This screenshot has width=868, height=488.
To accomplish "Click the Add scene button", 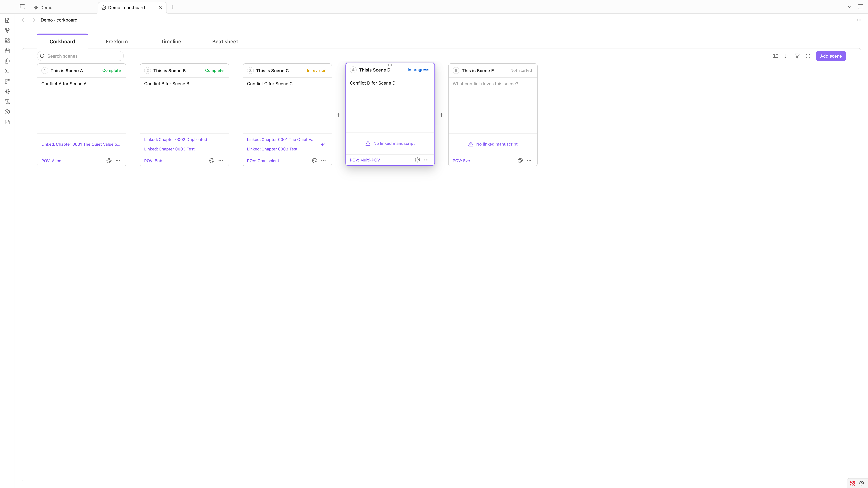I will pos(831,56).
